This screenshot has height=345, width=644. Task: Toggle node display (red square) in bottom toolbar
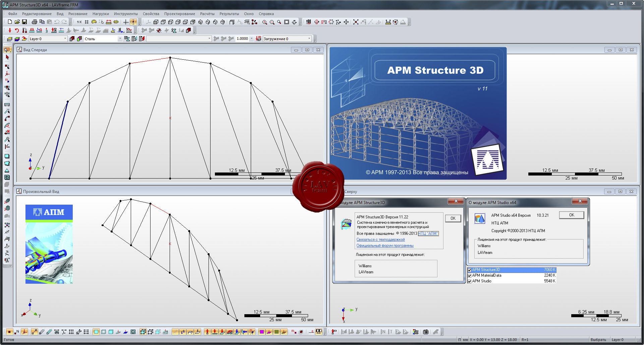click(x=10, y=332)
